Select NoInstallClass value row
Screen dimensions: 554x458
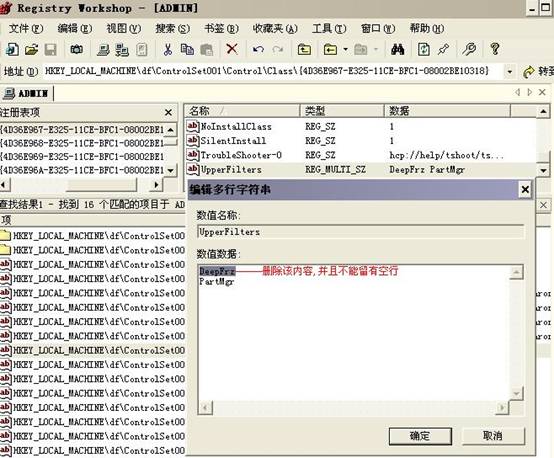point(360,127)
